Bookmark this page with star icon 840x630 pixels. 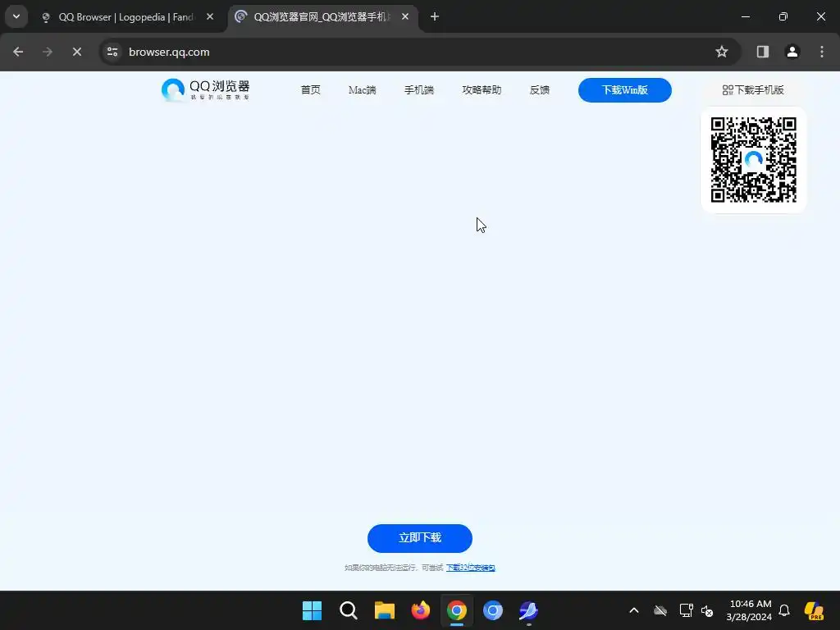tap(722, 52)
